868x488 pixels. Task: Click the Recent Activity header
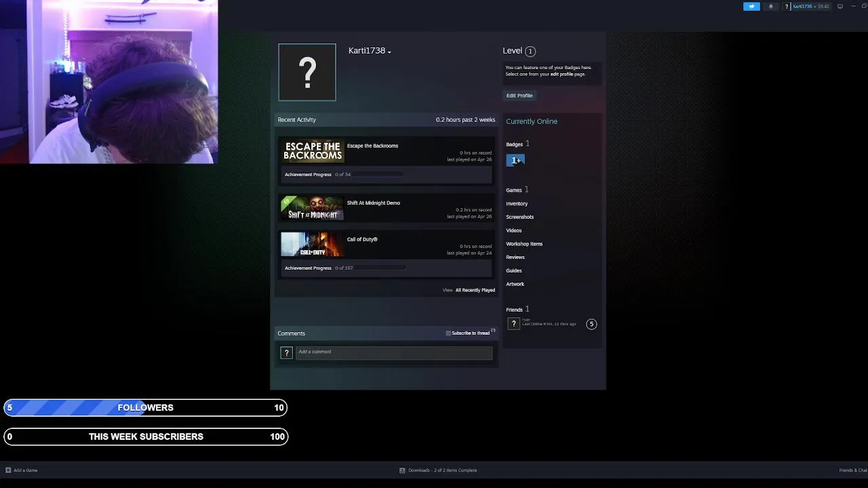pos(296,120)
